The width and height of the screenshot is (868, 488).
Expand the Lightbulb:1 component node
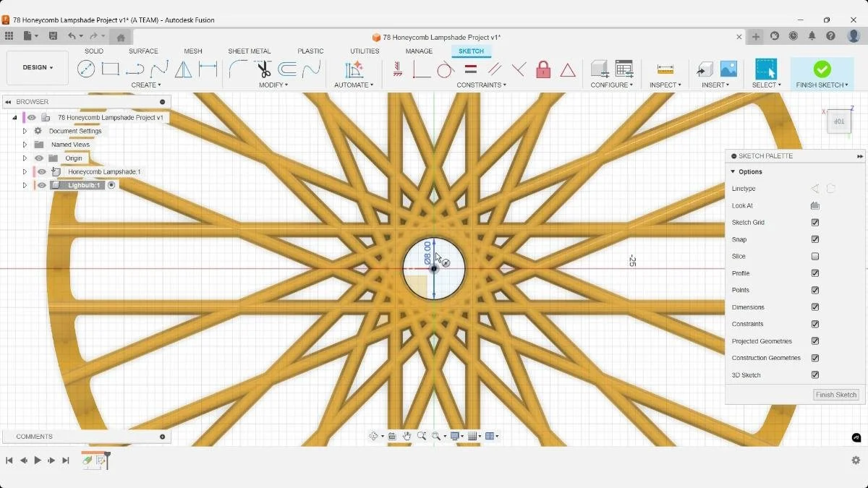[25, 185]
